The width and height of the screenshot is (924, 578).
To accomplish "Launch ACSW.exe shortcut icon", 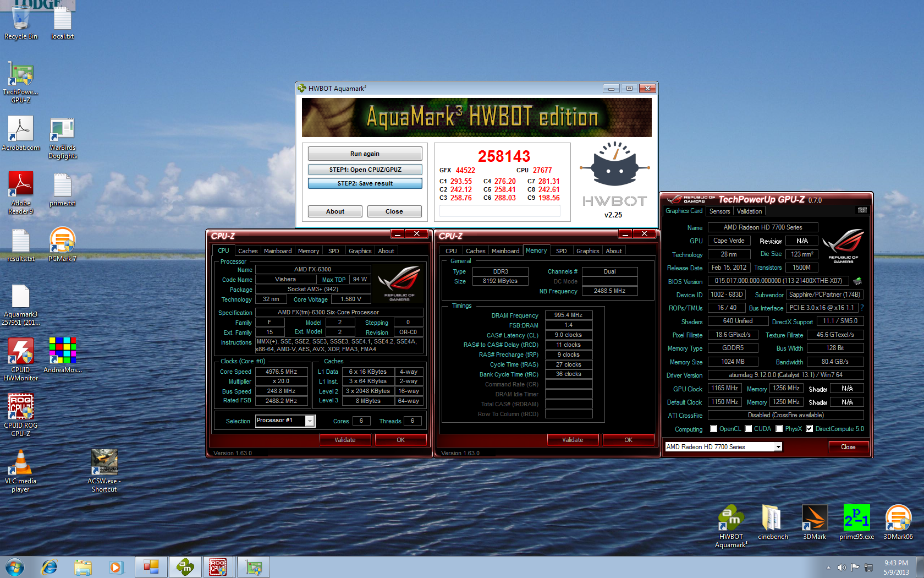I will (104, 471).
